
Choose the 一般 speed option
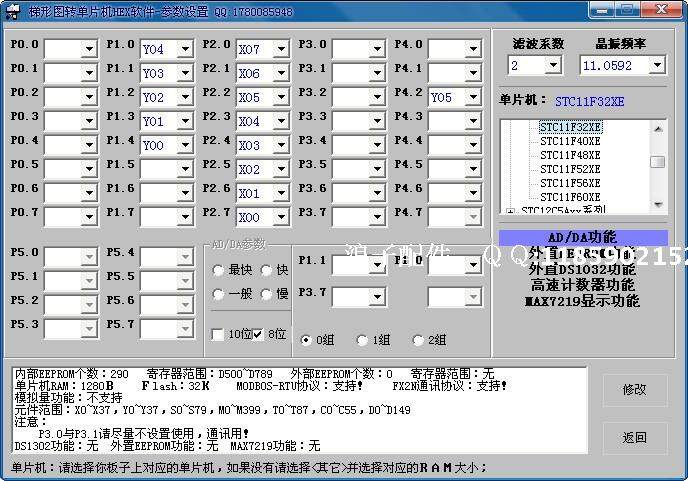click(218, 294)
